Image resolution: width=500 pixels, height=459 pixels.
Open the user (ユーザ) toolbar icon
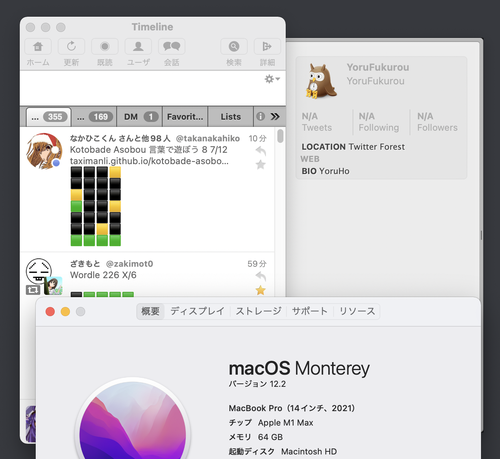[138, 46]
